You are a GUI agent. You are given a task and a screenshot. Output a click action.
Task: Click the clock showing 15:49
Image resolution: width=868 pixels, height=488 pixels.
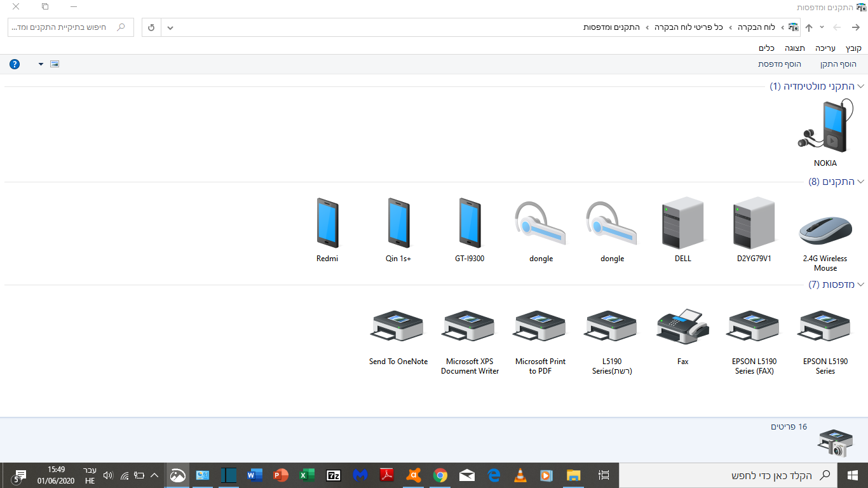point(56,470)
